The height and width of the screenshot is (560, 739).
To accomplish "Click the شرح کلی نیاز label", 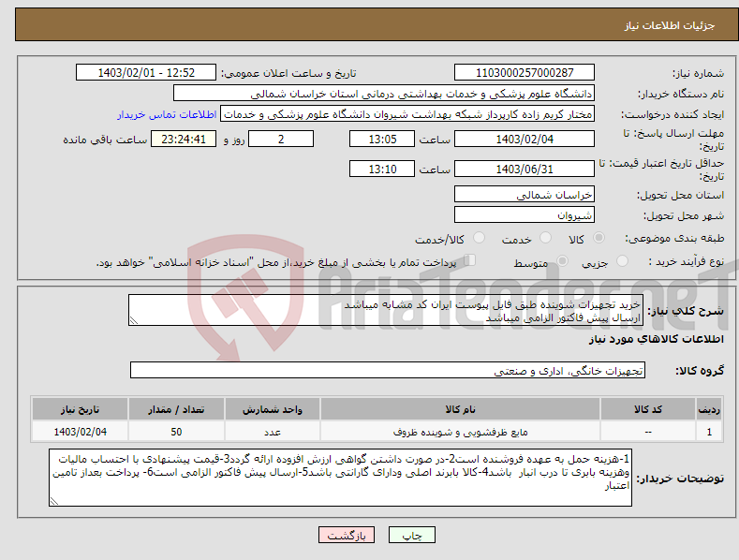I will click(686, 311).
